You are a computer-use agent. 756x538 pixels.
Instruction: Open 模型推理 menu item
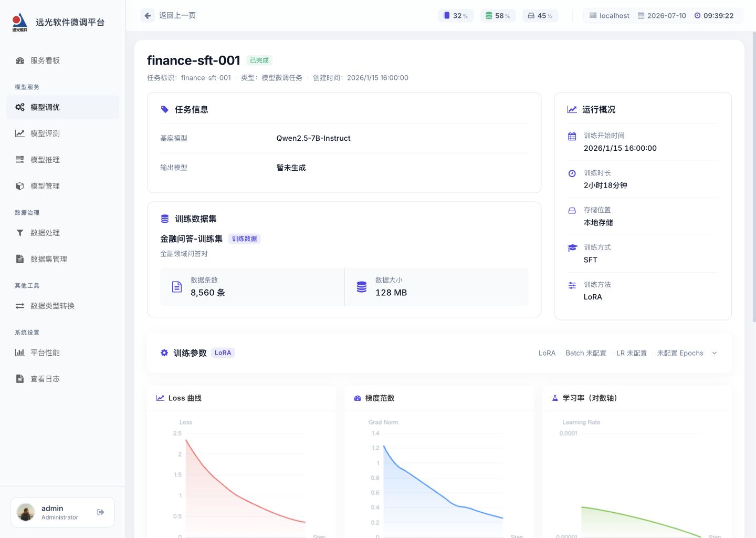pyautogui.click(x=62, y=160)
